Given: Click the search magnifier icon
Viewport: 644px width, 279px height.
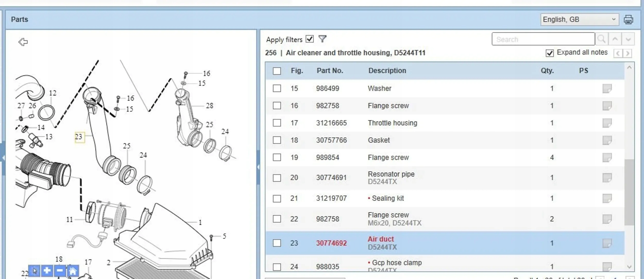Looking at the screenshot, I should 601,39.
